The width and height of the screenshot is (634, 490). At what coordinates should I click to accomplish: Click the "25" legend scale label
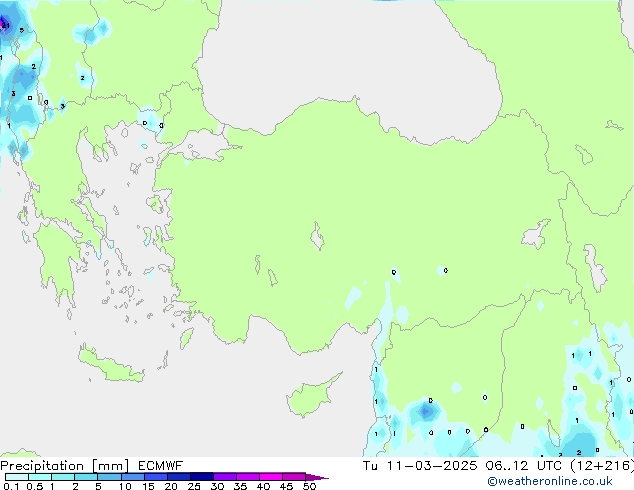click(194, 486)
